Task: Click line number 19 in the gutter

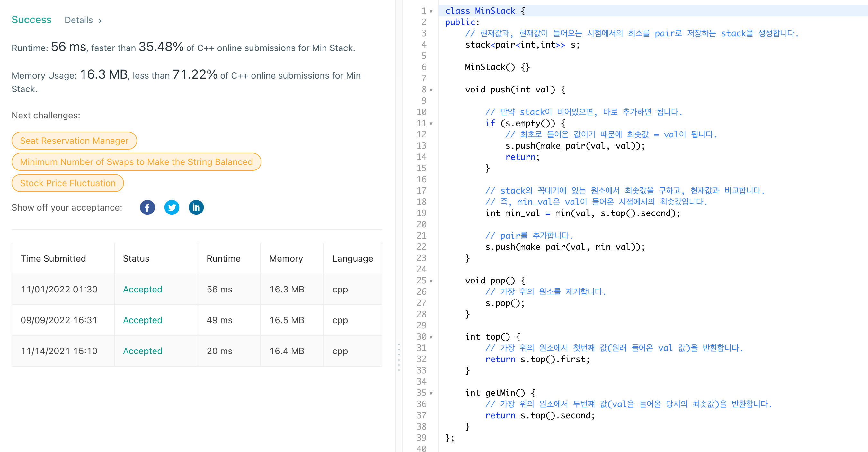Action: (x=421, y=213)
